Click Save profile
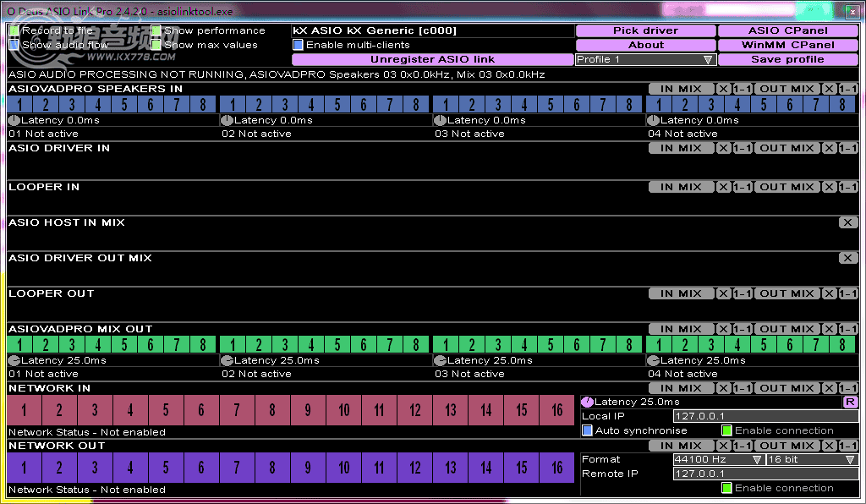Screen dimensions: 866x504 click(x=787, y=60)
